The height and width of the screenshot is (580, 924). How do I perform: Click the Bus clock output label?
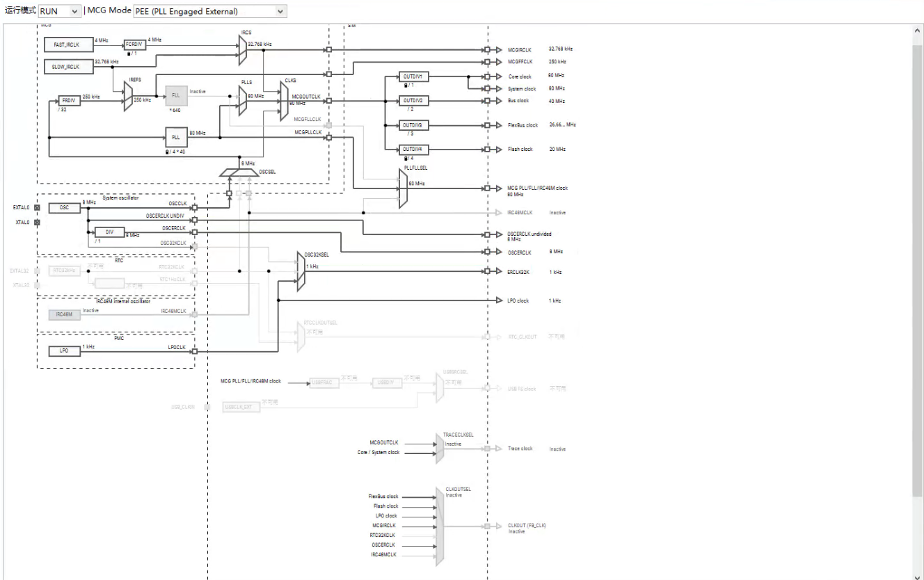(x=518, y=101)
